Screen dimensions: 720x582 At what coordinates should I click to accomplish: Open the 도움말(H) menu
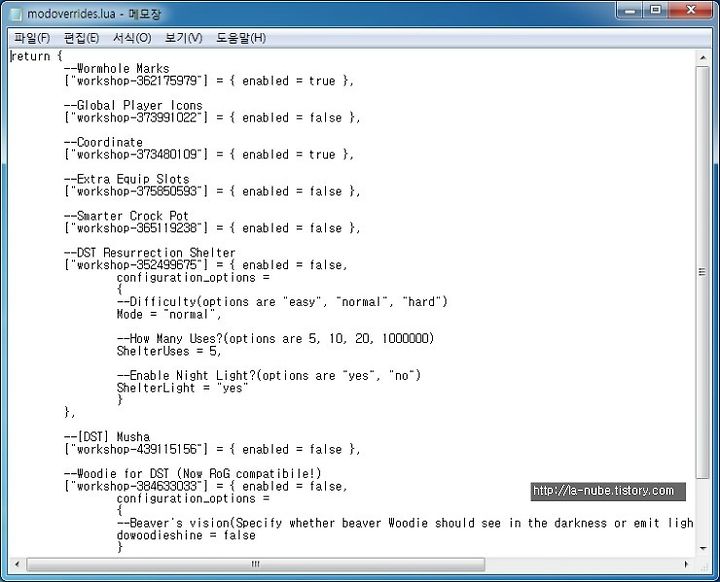tap(241, 38)
